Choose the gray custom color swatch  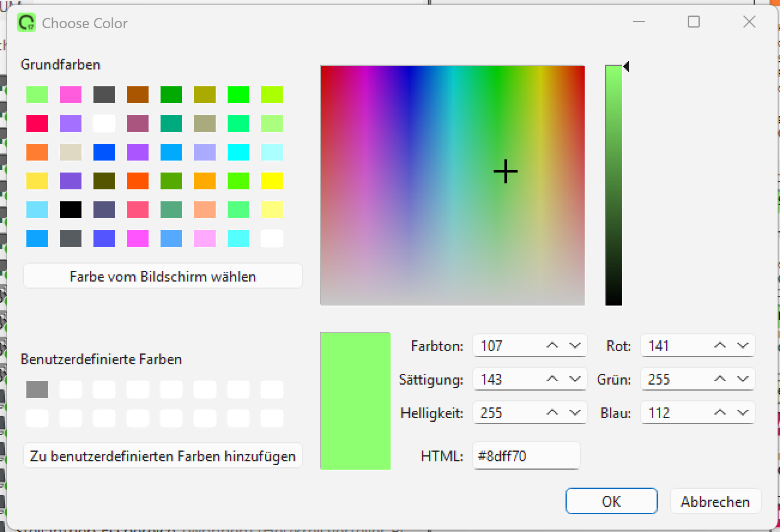(x=37, y=390)
